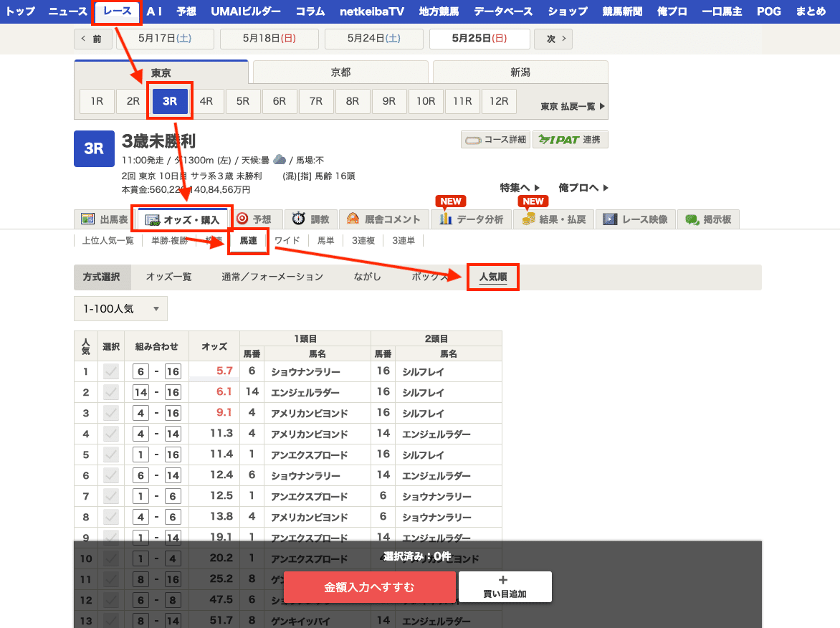This screenshot has height=628, width=840.
Task: Select the 3連複 bet type tab
Action: (x=363, y=241)
